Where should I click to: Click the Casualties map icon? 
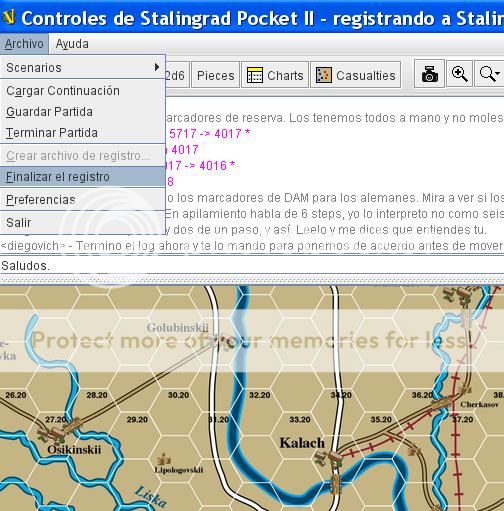(324, 75)
